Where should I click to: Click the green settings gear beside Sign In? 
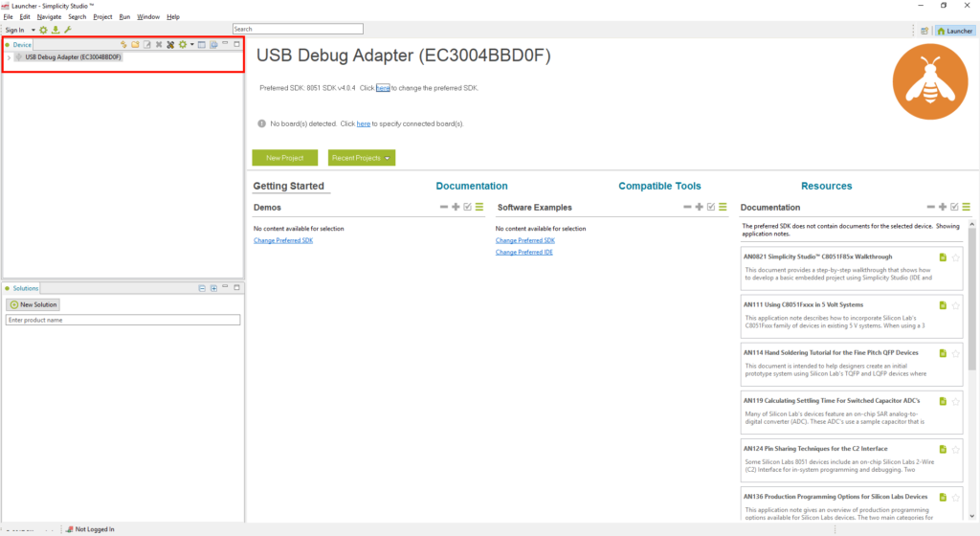43,30
